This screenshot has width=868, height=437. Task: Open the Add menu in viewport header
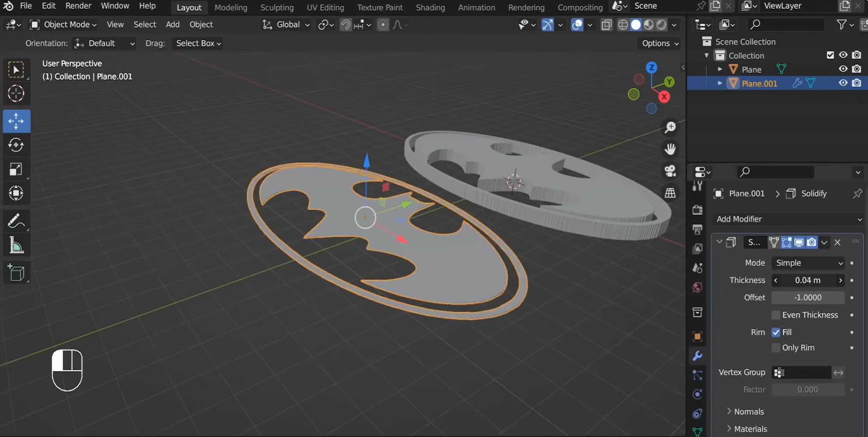173,24
